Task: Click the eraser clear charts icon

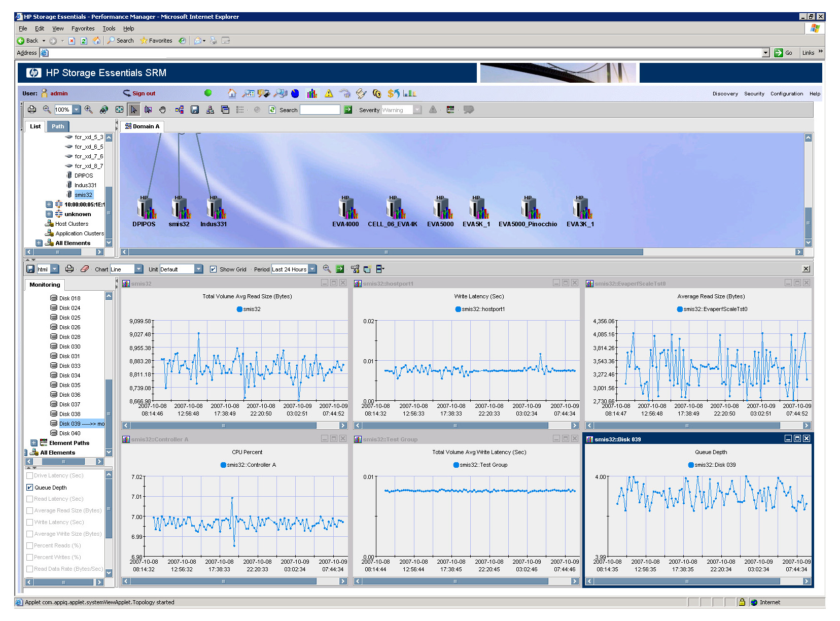Action: tap(85, 269)
